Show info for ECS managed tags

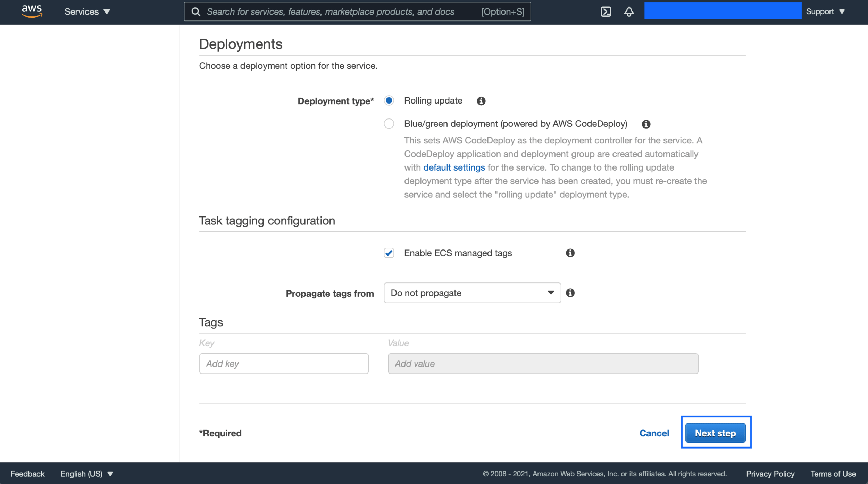click(570, 253)
